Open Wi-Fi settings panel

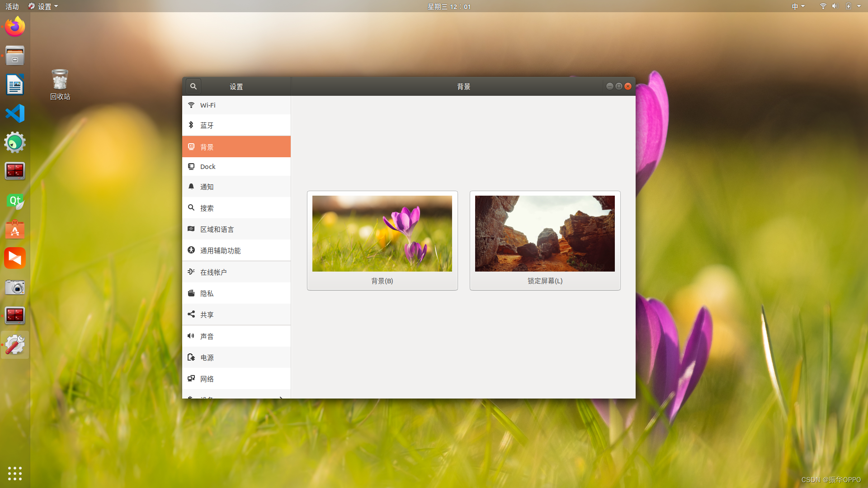coord(236,105)
